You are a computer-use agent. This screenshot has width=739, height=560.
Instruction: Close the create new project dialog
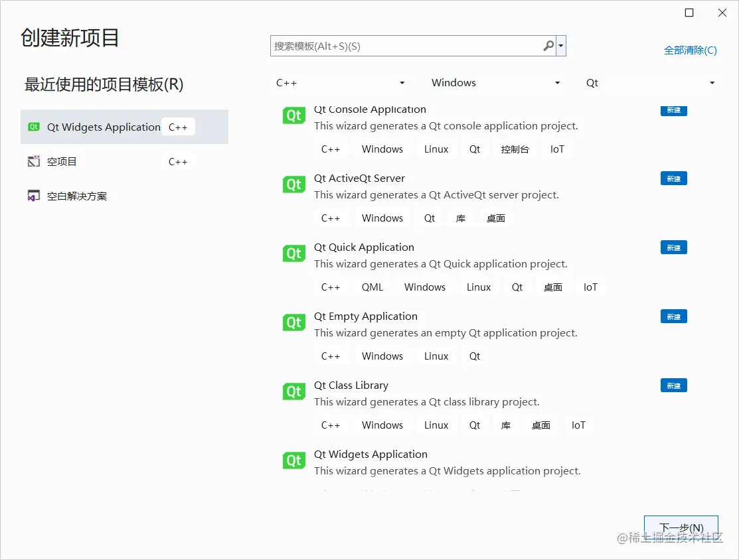pos(722,13)
